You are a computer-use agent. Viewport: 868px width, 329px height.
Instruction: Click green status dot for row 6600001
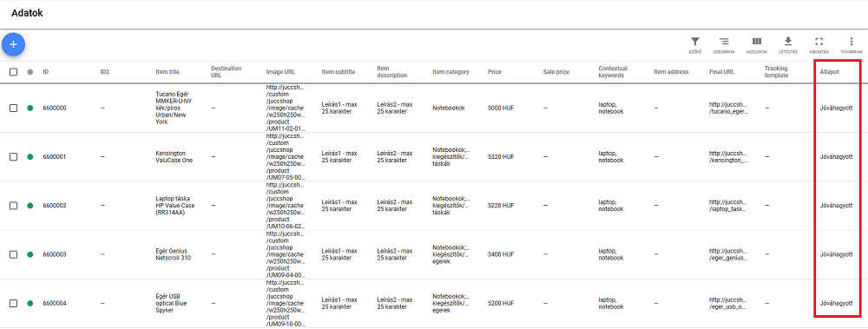click(30, 157)
